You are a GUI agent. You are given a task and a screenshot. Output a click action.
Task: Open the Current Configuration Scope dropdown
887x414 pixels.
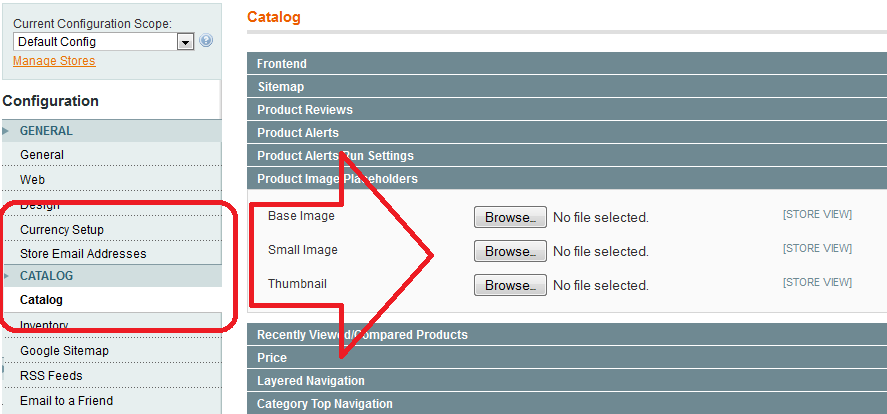pyautogui.click(x=185, y=42)
